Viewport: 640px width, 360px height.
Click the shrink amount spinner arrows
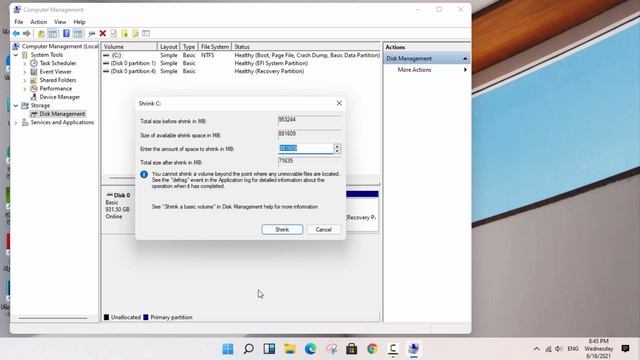(x=337, y=149)
